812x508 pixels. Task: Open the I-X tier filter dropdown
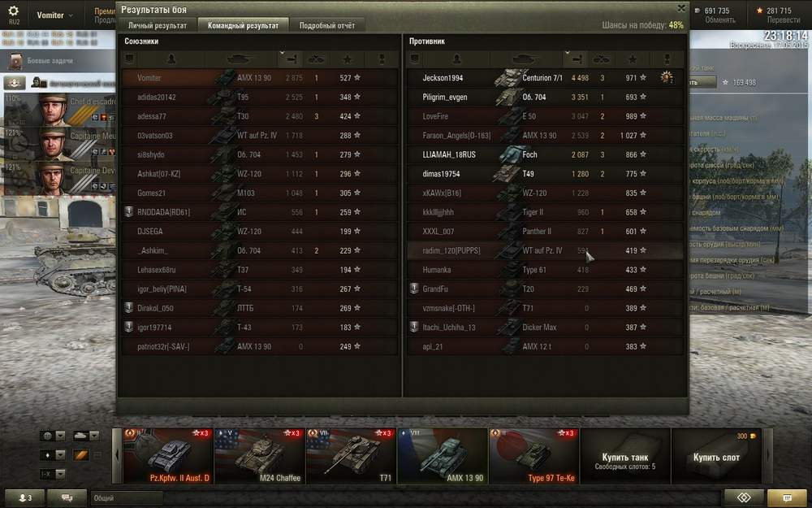tap(52, 475)
